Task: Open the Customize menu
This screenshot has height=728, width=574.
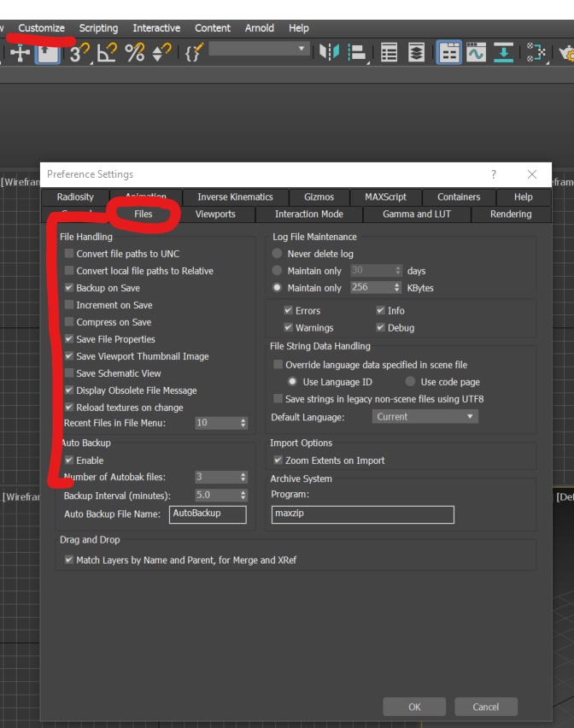Action: point(41,28)
